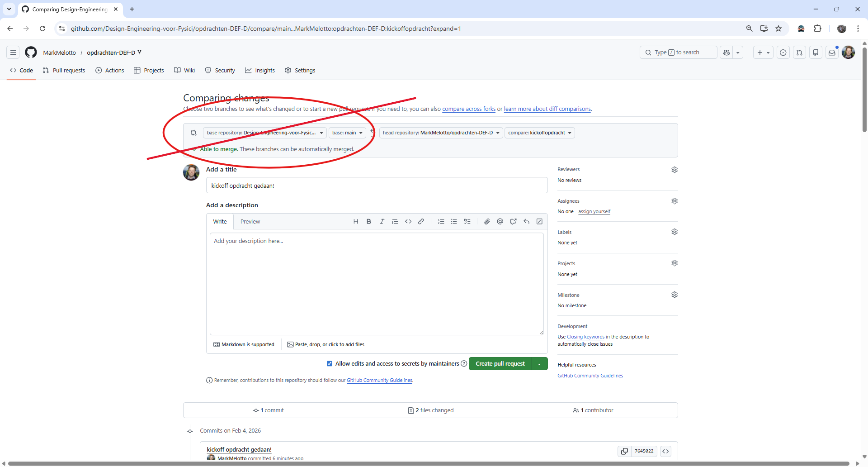The image size is (868, 467).
Task: Copy the full SHA for commit 7645022
Action: 624,451
